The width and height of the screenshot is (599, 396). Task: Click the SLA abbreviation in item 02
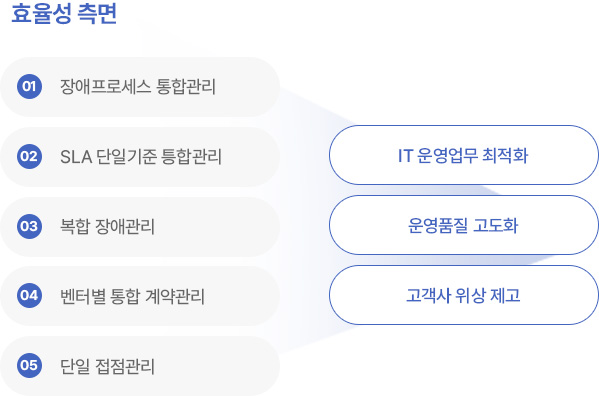click(x=76, y=157)
